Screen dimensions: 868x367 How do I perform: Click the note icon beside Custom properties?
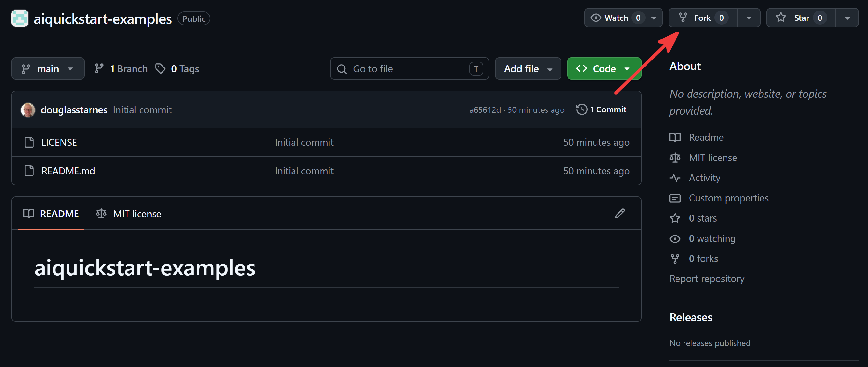tap(675, 198)
